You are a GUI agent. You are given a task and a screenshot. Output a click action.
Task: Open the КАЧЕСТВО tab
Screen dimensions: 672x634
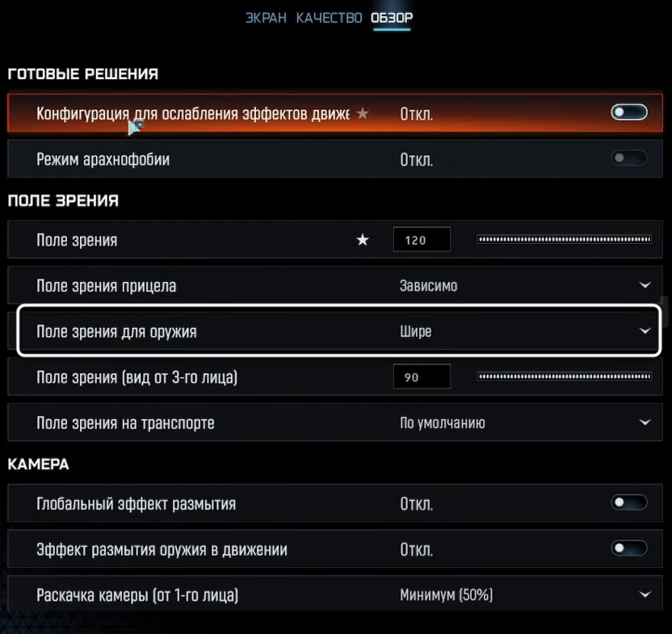329,18
